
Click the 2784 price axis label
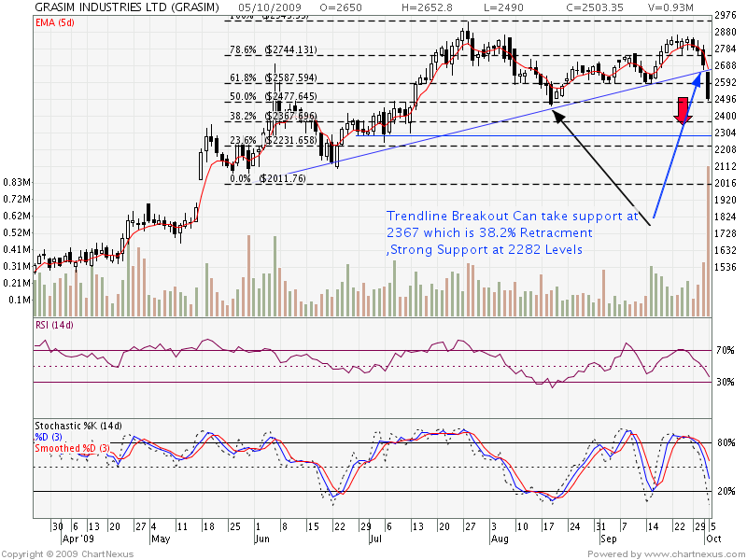pos(726,49)
